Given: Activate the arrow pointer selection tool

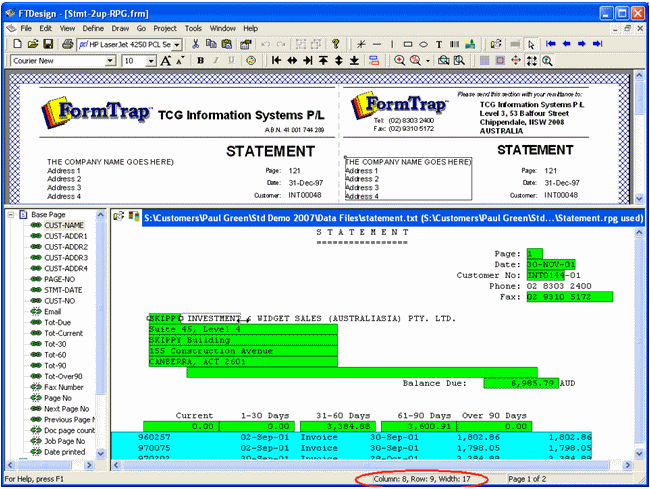Looking at the screenshot, I should 531,45.
